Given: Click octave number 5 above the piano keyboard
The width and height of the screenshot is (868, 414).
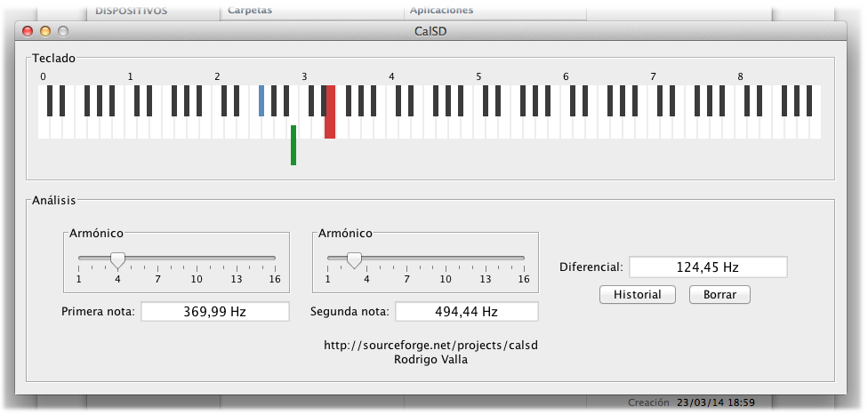Looking at the screenshot, I should pos(478,76).
